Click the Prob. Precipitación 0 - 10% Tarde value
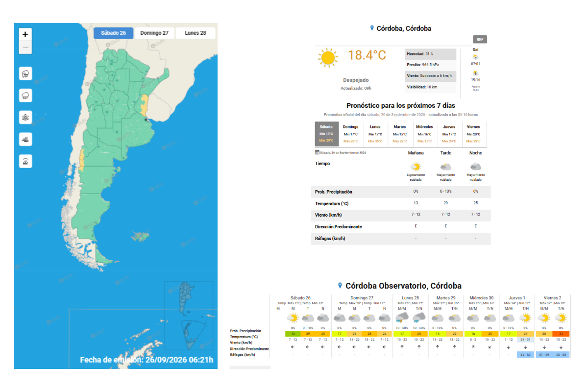Screen dimensions: 588x392 point(446,192)
